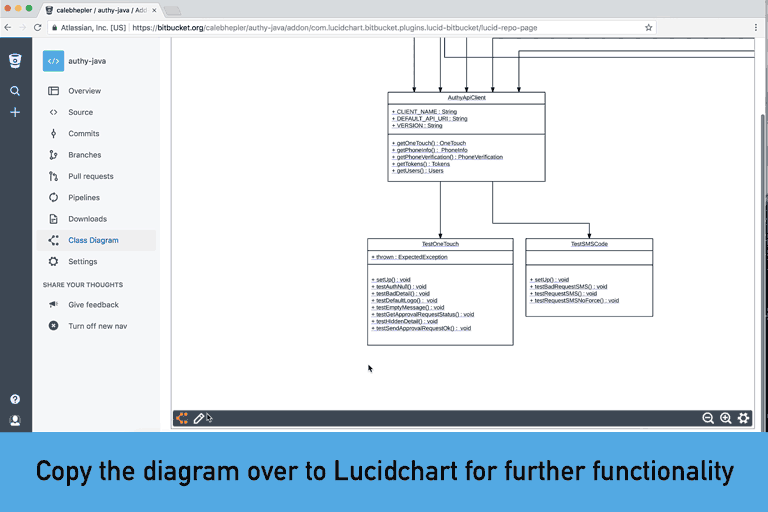The height and width of the screenshot is (512, 768).
Task: Click the Pull requests icon
Action: point(53,176)
